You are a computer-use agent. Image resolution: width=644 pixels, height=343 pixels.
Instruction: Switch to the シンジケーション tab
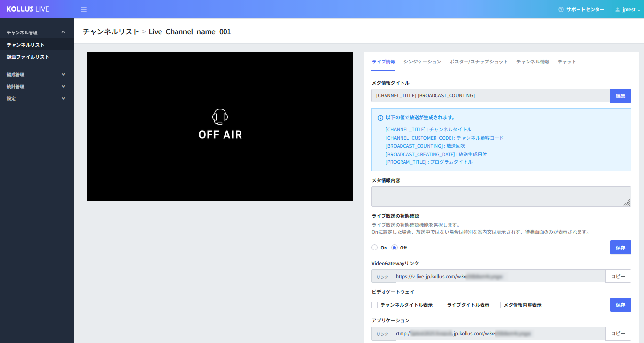pos(422,62)
